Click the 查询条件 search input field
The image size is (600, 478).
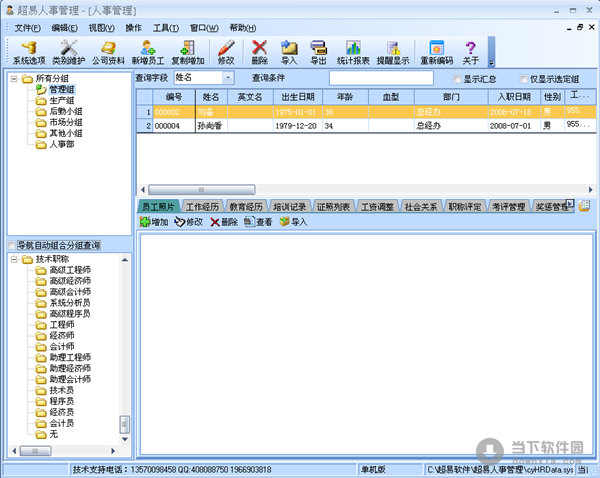pos(380,78)
